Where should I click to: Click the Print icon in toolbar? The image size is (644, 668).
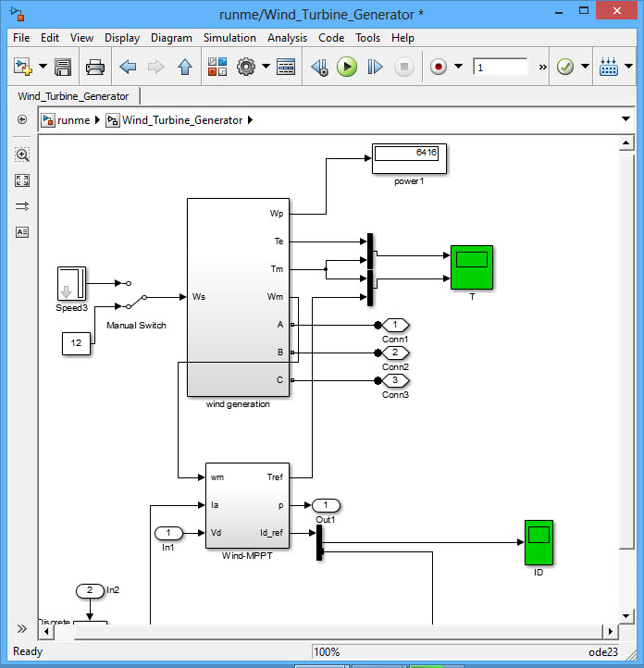point(94,67)
